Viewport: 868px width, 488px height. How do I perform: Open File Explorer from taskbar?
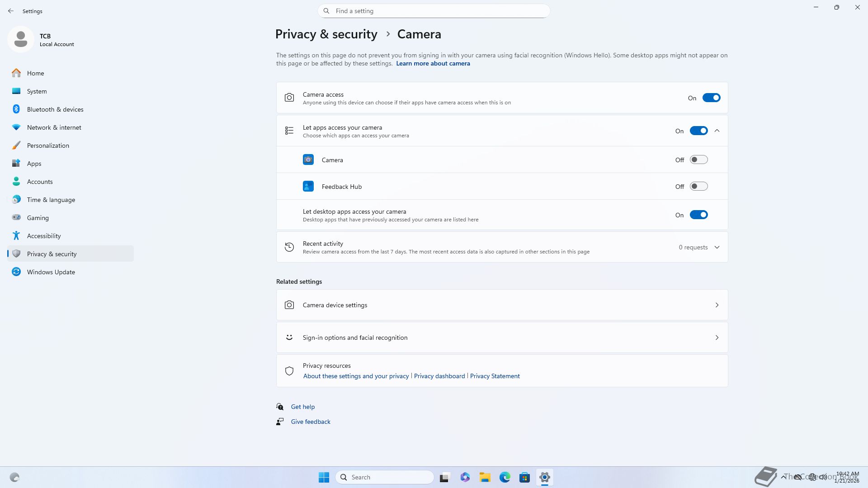tap(485, 477)
